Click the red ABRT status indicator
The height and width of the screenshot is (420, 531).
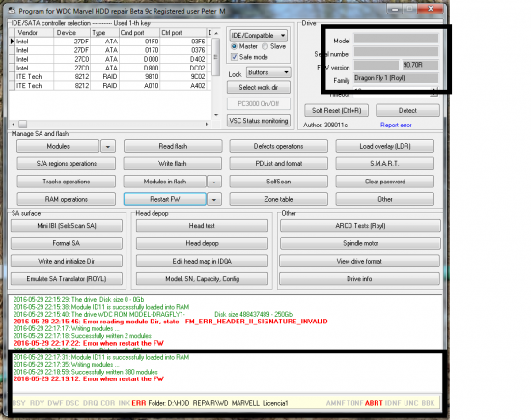(x=374, y=403)
